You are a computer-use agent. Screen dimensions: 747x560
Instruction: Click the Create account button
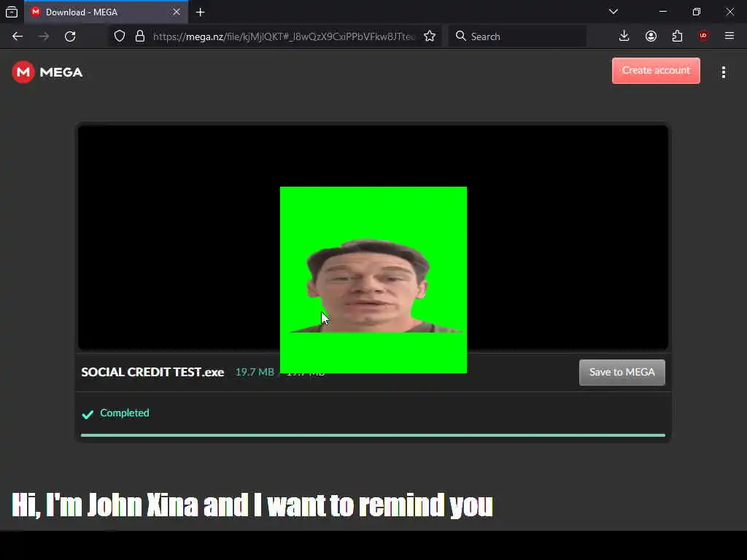656,71
